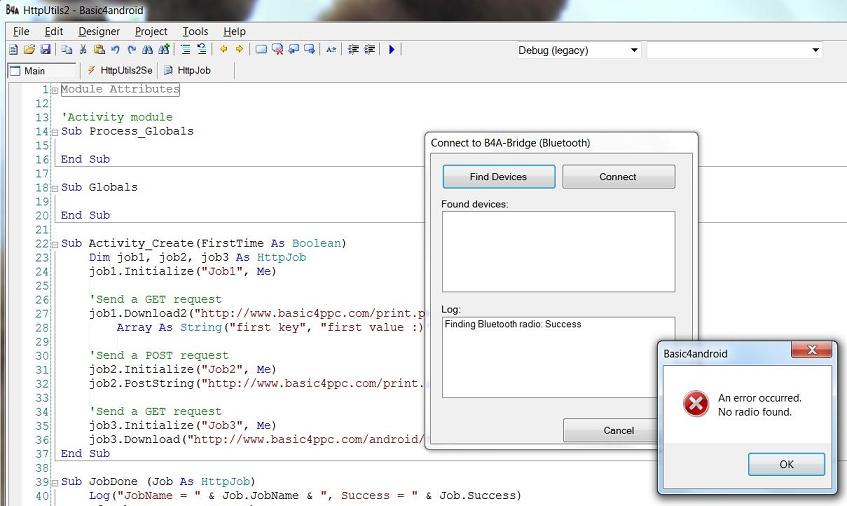Collapse Sub JobDone on line 39

tap(55, 482)
